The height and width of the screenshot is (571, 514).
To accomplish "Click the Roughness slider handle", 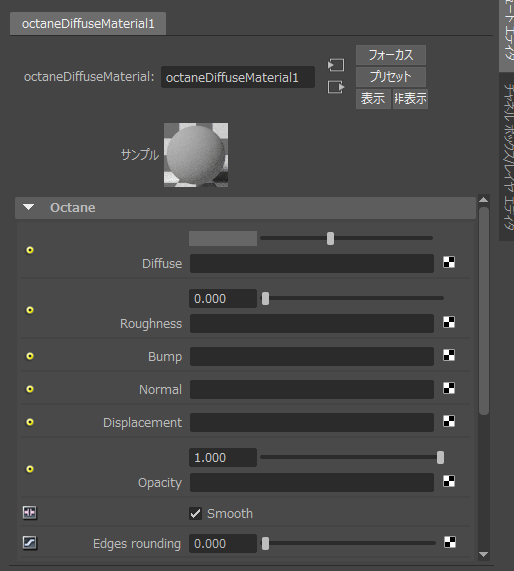I will (266, 299).
